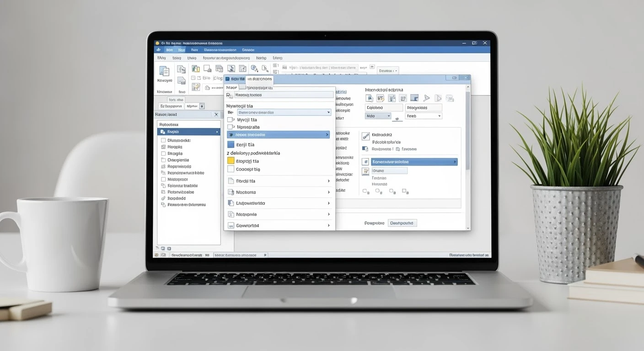Screen dimensions: 644x351
Task: Click the icon beside 'Lhdjowittertda'
Action: (x=231, y=203)
